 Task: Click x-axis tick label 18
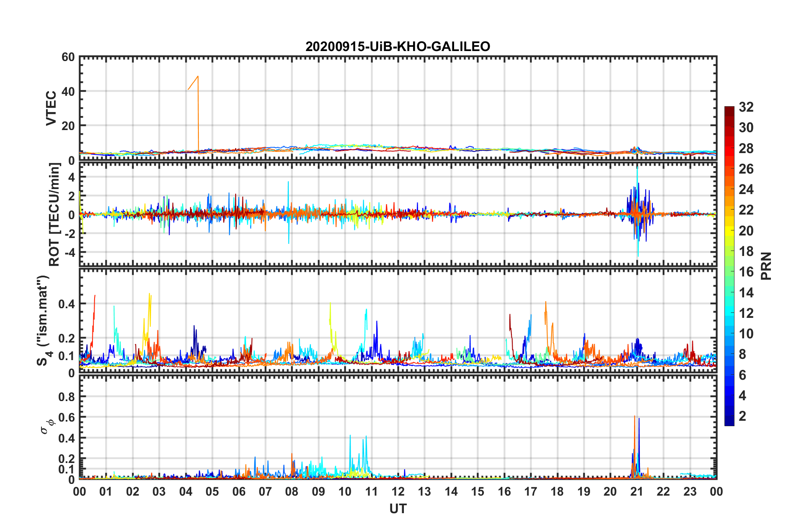tap(557, 491)
